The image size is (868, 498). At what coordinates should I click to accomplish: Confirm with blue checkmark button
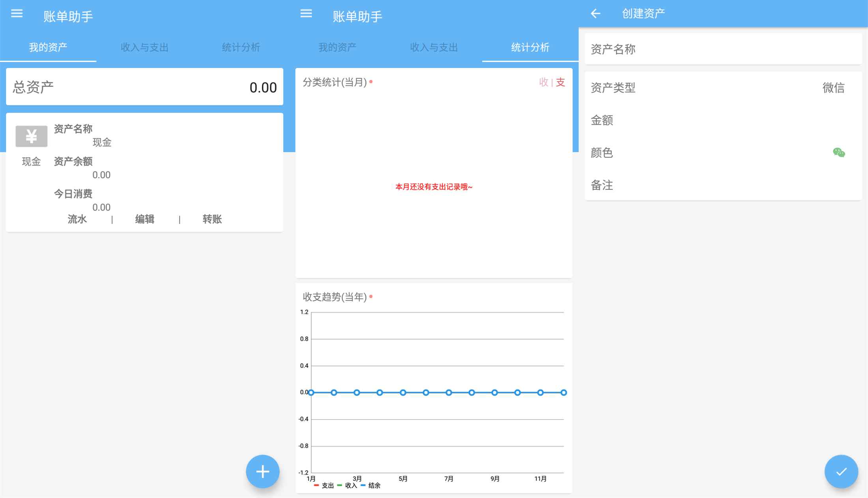coord(841,471)
